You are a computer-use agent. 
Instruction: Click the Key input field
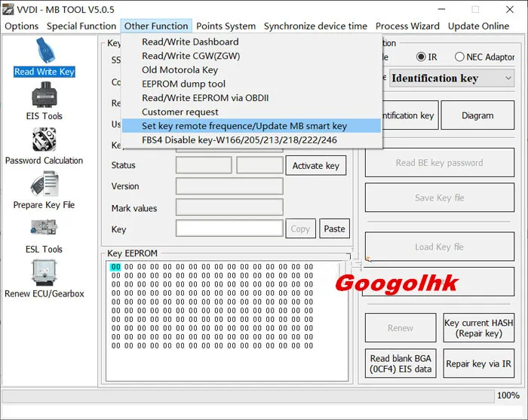229,228
